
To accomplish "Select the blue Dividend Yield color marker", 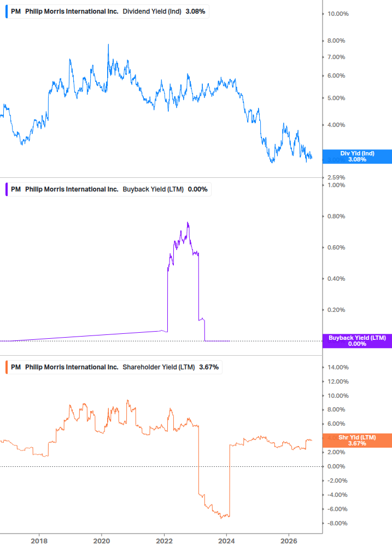I will point(7,11).
